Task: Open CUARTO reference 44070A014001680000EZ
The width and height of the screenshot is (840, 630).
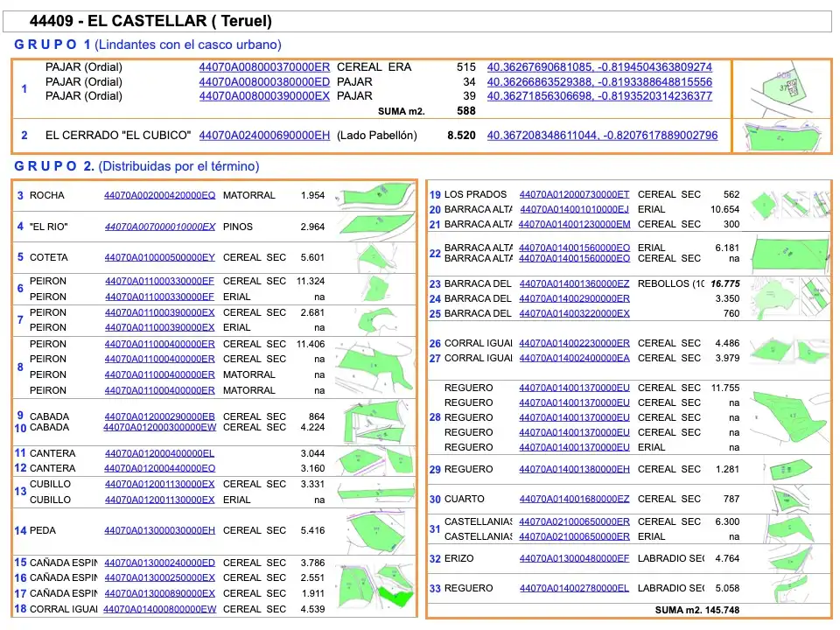Action: tap(574, 499)
